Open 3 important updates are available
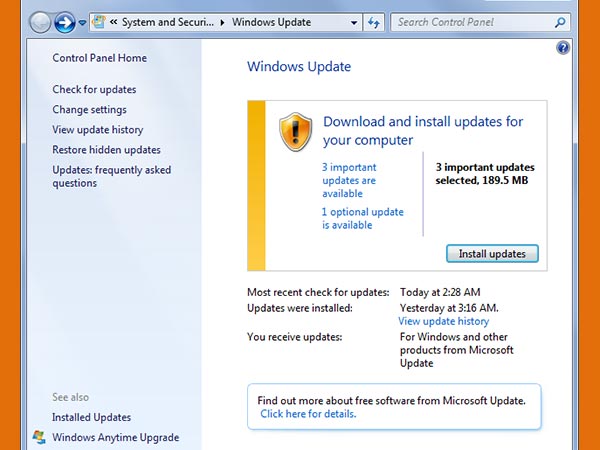This screenshot has width=600, height=450. 349,180
